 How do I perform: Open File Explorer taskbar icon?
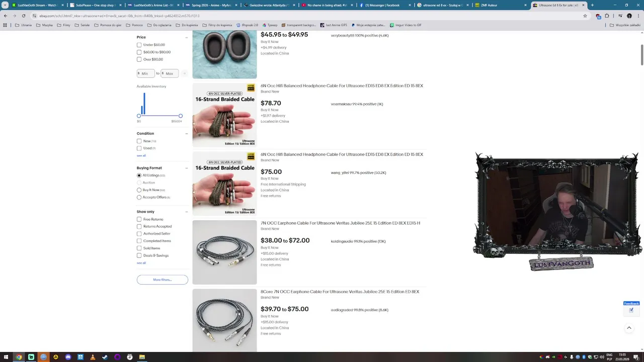click(x=142, y=357)
